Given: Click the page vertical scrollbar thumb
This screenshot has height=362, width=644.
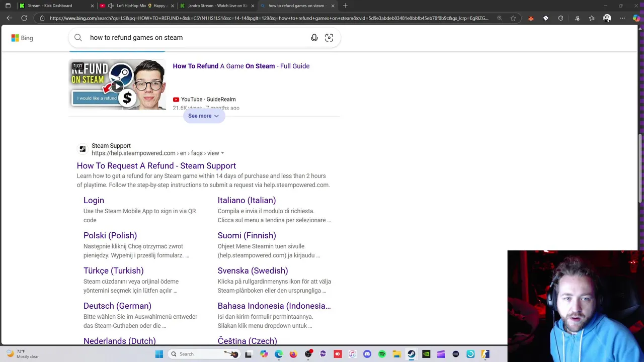Looking at the screenshot, I should pos(640,168).
